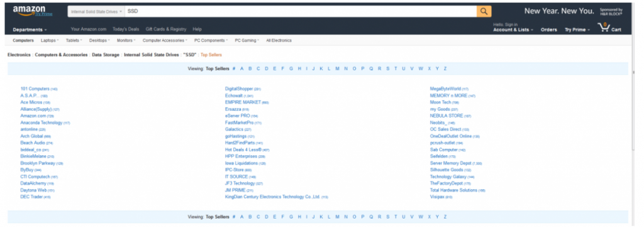Expand the Computer Accessories submenu

pyautogui.click(x=165, y=40)
